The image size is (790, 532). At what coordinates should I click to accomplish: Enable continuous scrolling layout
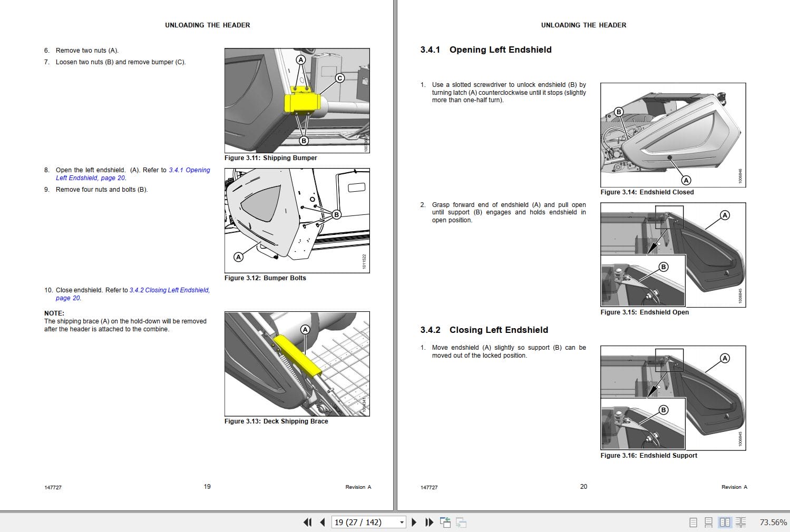pos(708,522)
